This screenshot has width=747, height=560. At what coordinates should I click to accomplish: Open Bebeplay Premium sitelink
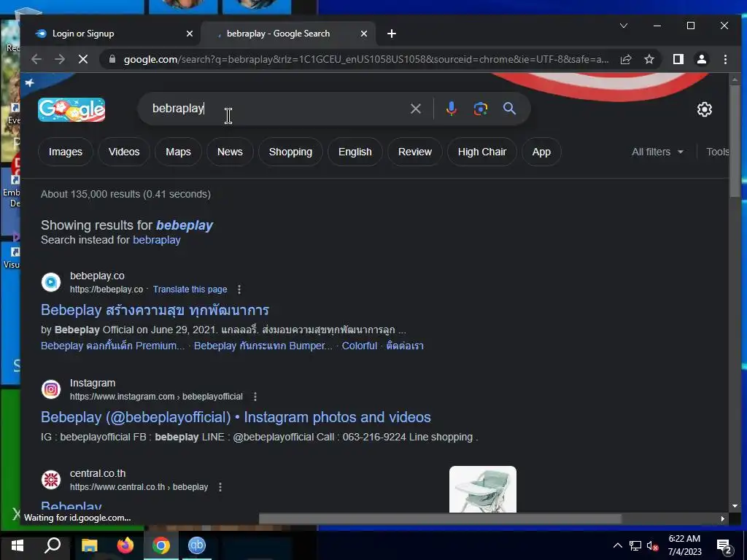[x=112, y=346]
